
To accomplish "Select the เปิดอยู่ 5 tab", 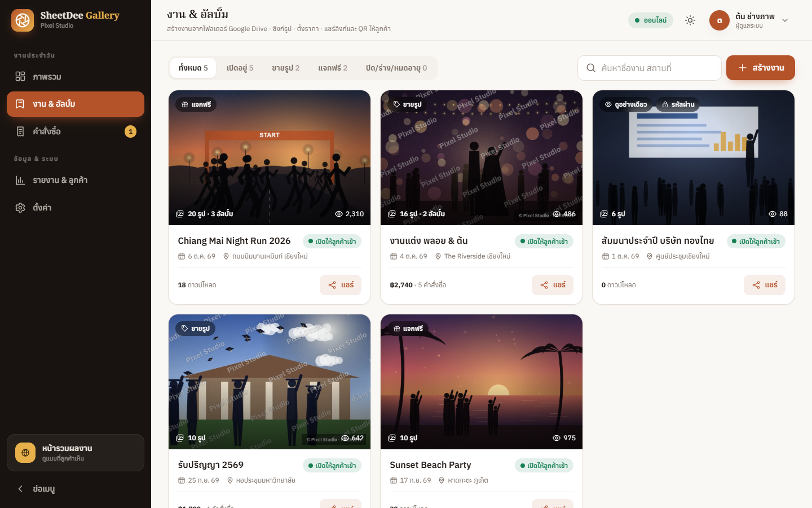I will point(240,68).
